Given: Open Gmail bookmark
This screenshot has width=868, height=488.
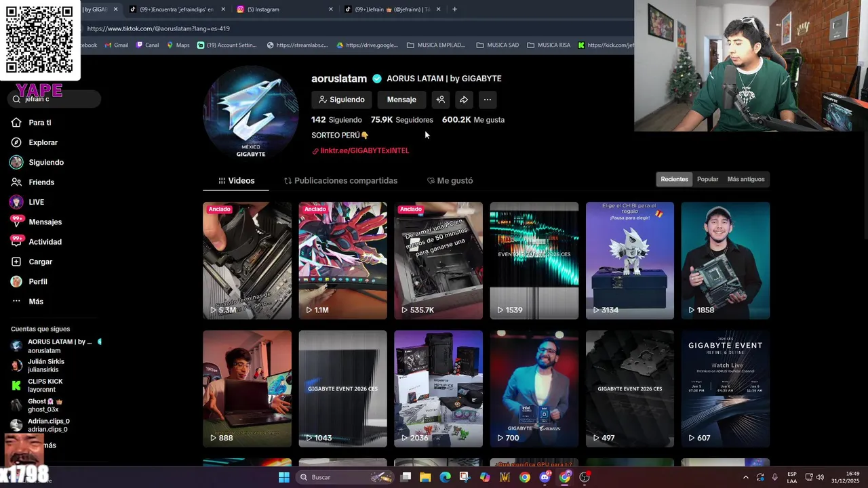Looking at the screenshot, I should point(117,45).
